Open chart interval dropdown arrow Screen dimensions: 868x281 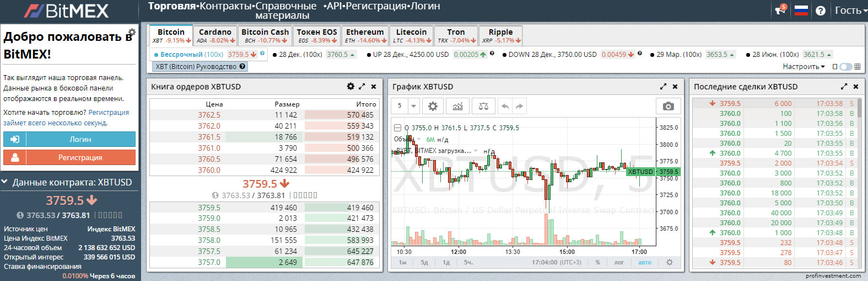pos(414,106)
